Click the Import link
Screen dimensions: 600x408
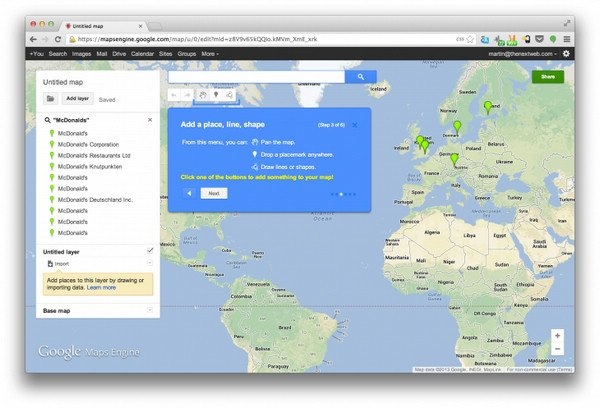(62, 264)
